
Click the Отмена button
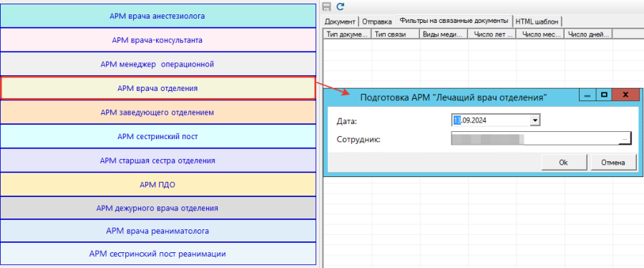click(x=613, y=163)
